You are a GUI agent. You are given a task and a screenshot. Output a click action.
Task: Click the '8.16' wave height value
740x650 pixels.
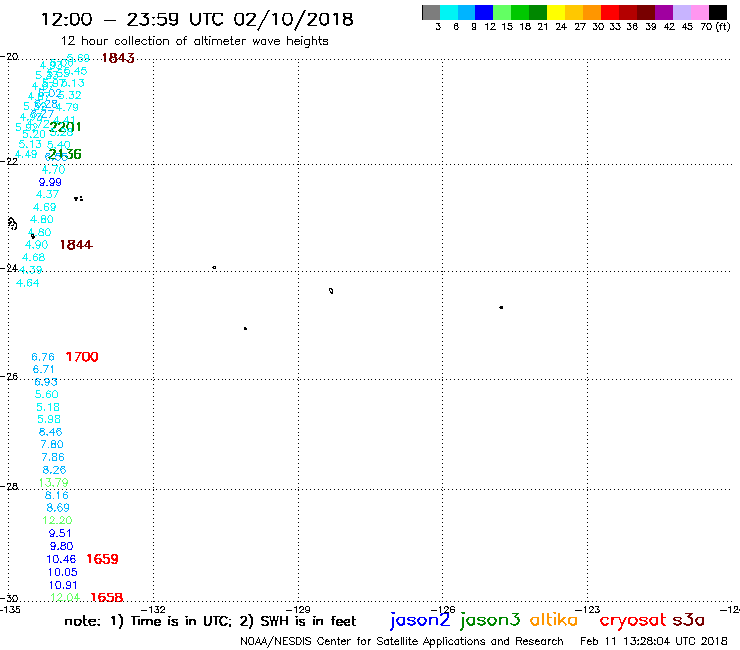pos(57,495)
